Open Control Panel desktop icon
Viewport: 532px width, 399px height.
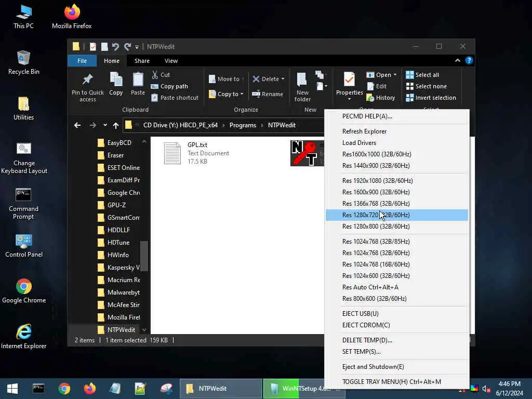[x=24, y=246]
